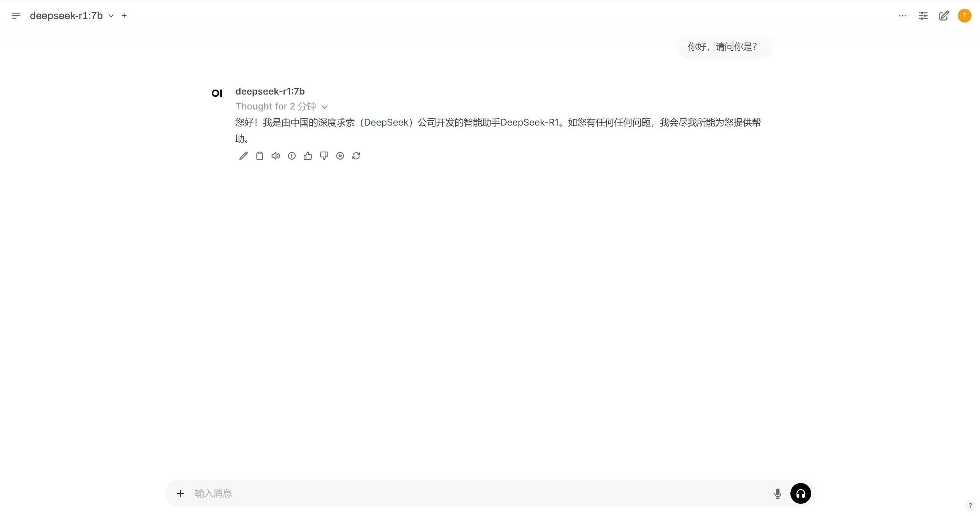Viewport: 980px width, 516px height.
Task: Give the response a thumbs down
Action: pos(324,156)
